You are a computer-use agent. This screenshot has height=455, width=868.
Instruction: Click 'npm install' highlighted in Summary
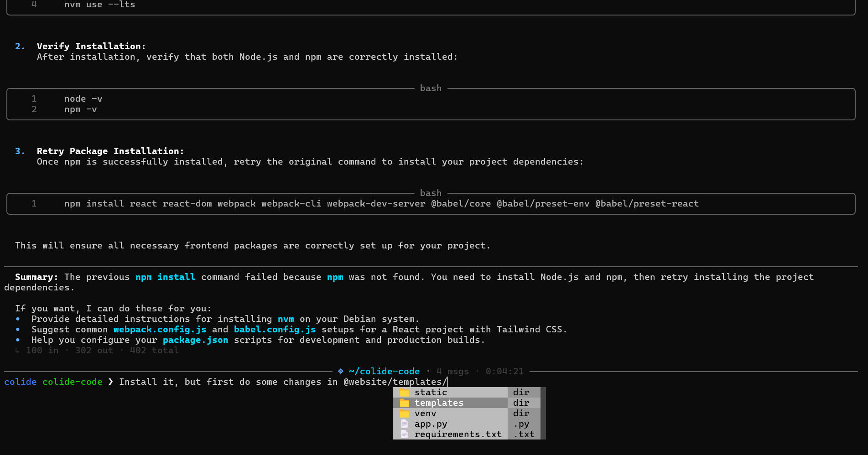(166, 277)
